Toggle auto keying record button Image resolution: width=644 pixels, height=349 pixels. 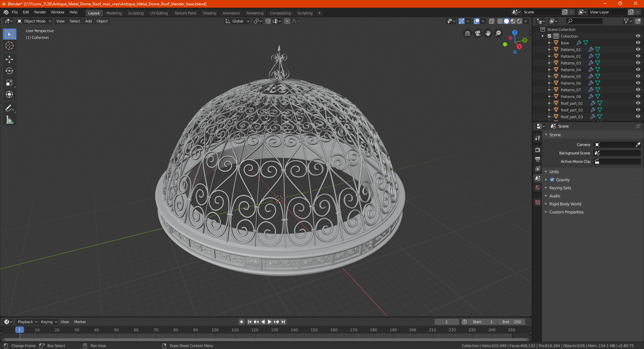241,322
